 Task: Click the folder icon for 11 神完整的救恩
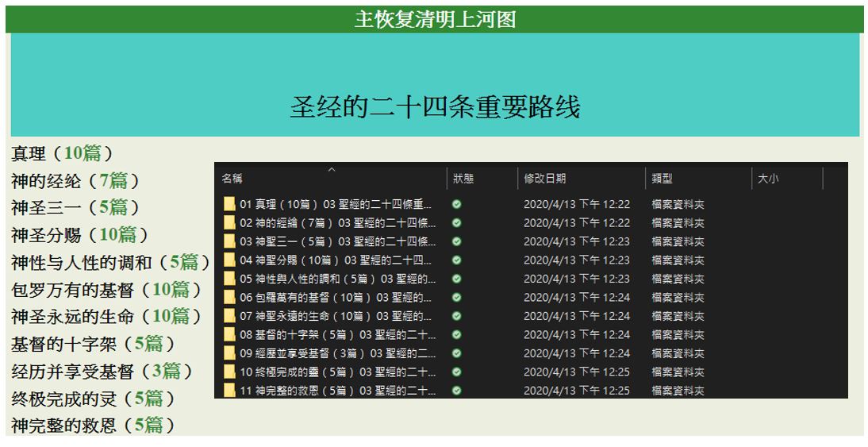click(229, 391)
